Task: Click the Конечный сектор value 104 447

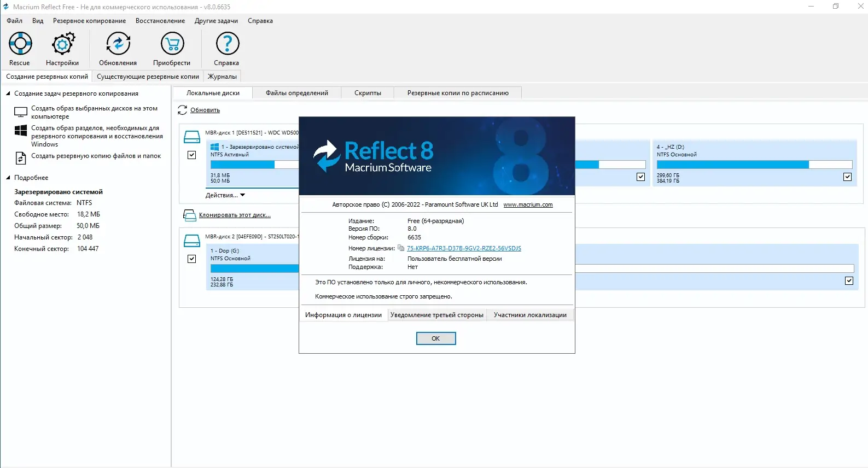Action: [88, 249]
